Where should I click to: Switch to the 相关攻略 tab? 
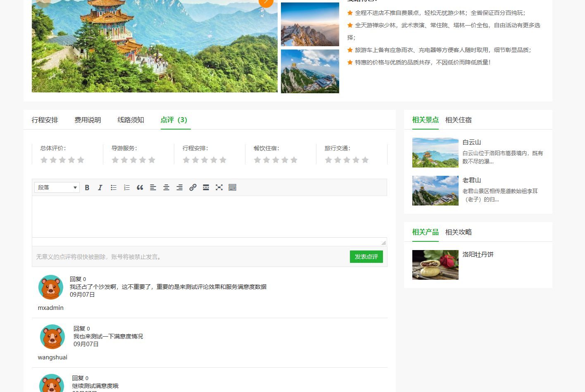click(459, 232)
